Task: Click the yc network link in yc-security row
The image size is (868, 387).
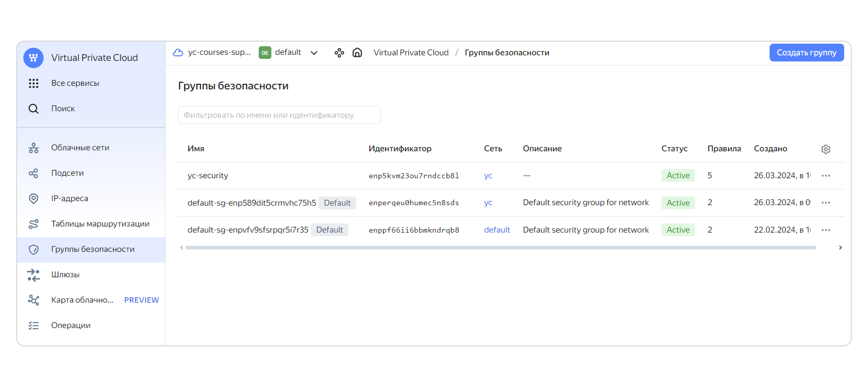Action: tap(488, 176)
